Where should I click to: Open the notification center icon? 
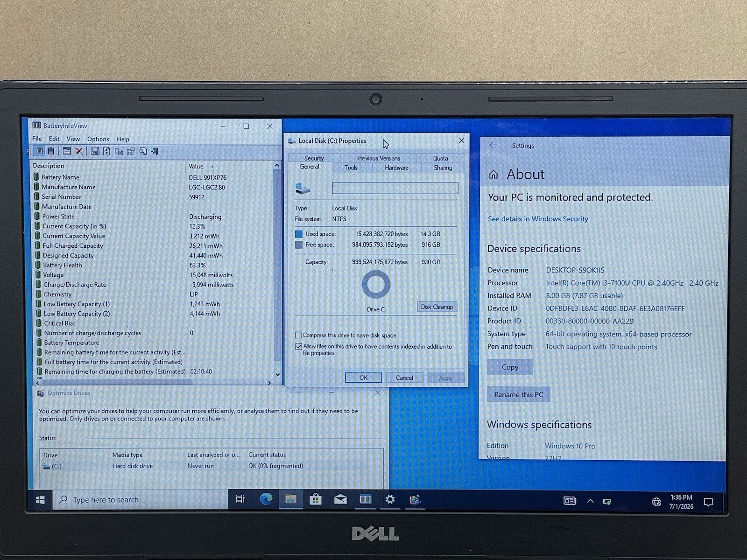pos(708,502)
